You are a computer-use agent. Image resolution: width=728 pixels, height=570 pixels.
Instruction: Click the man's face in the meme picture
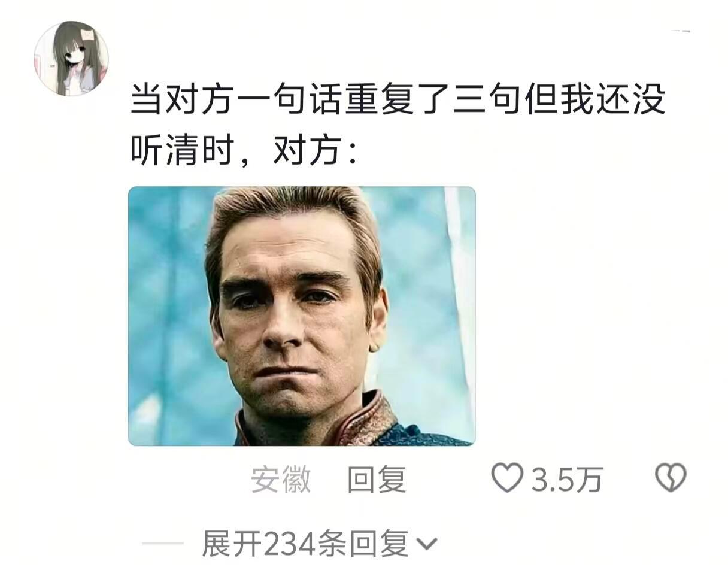point(296,311)
